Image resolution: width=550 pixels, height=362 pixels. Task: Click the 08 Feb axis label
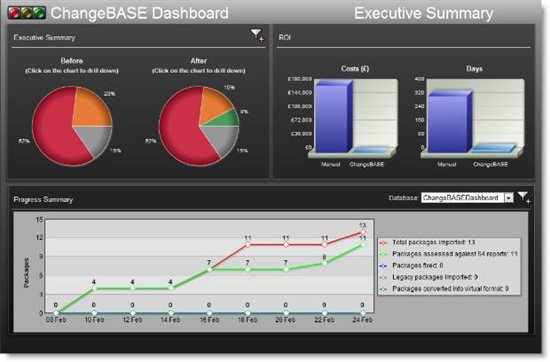point(56,320)
